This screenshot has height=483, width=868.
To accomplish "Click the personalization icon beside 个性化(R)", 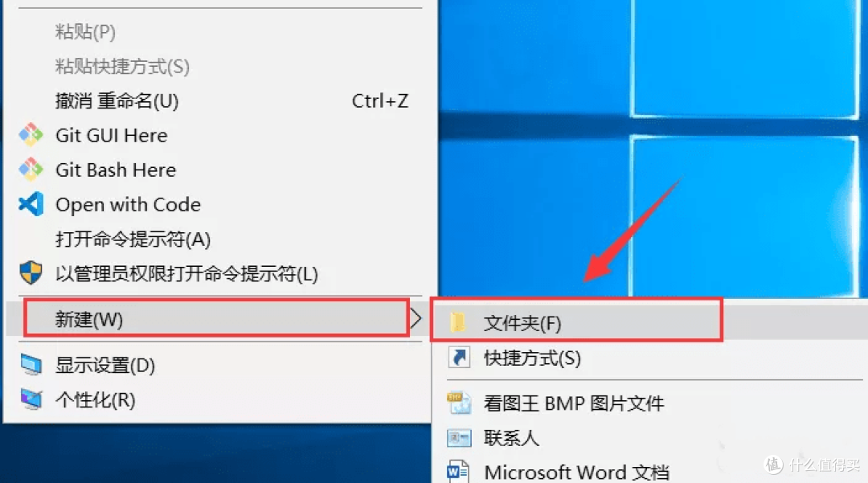I will pos(31,399).
